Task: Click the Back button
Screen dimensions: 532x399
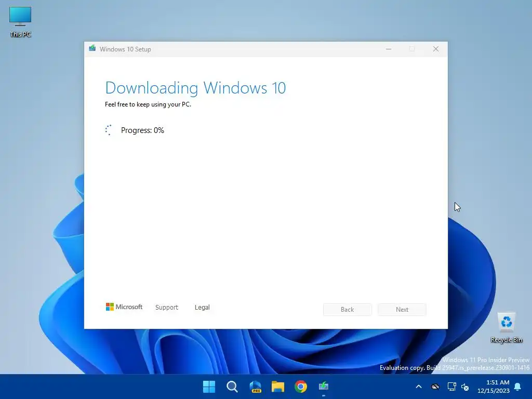Action: tap(348, 310)
